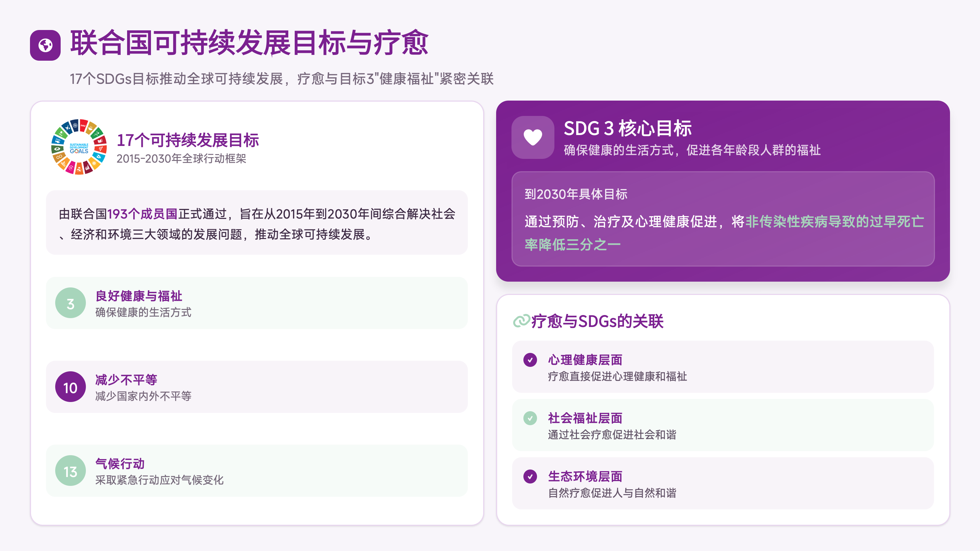This screenshot has height=551, width=980.
Task: Click the heading 良好健康与福祉
Action: [138, 296]
